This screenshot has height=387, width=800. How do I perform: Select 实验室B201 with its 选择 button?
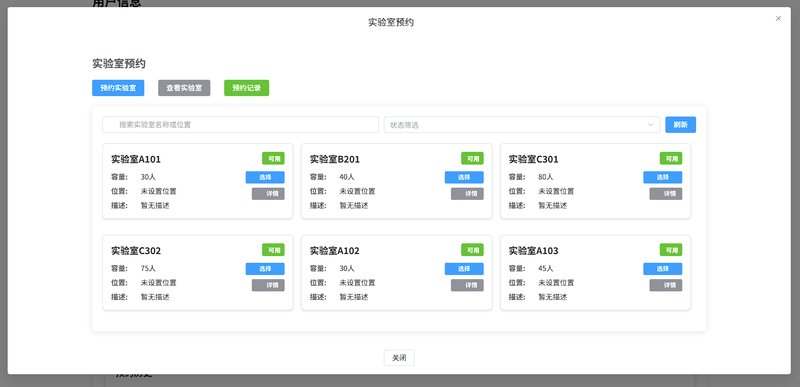(464, 177)
